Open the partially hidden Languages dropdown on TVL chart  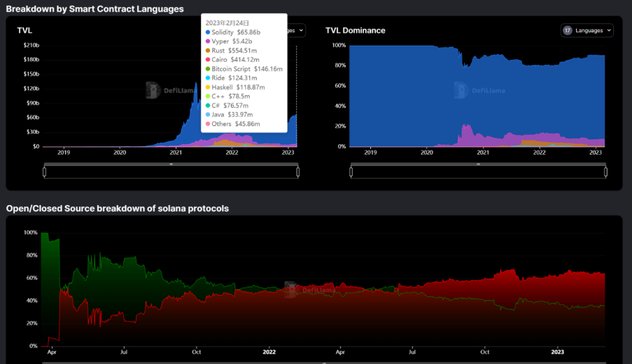pyautogui.click(x=296, y=31)
